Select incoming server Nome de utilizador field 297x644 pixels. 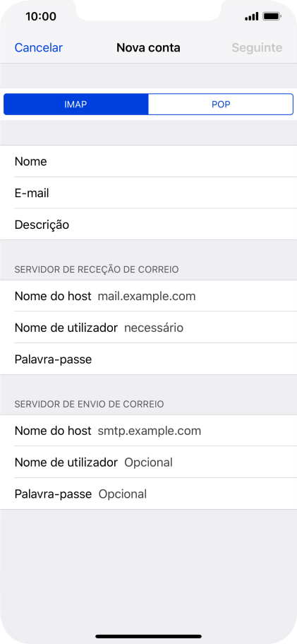[148, 328]
